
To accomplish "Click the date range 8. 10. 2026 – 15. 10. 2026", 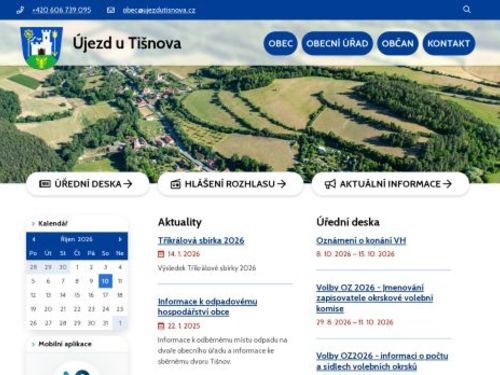I will (x=355, y=254).
